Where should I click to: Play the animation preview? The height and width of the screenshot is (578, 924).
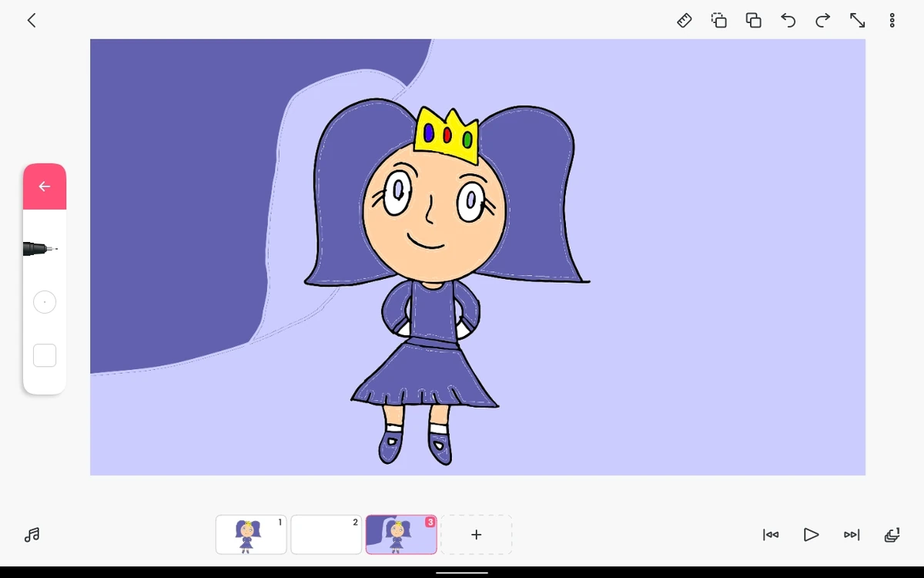click(x=811, y=534)
